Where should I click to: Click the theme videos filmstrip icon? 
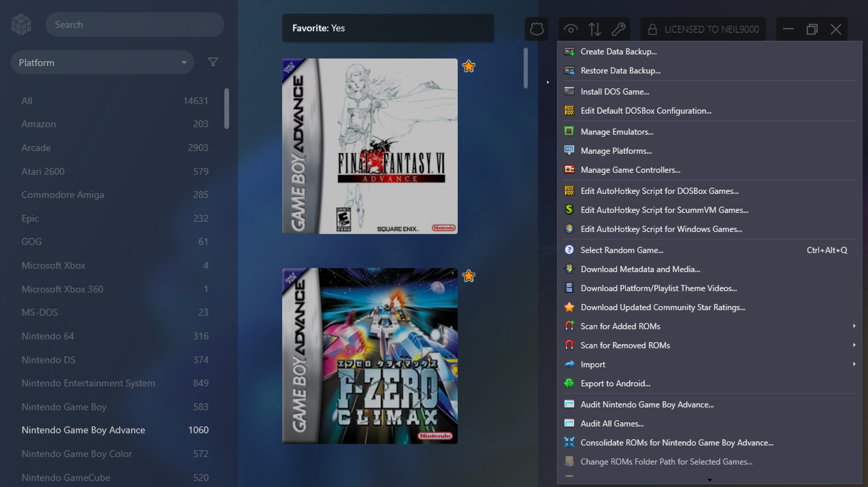coord(569,288)
